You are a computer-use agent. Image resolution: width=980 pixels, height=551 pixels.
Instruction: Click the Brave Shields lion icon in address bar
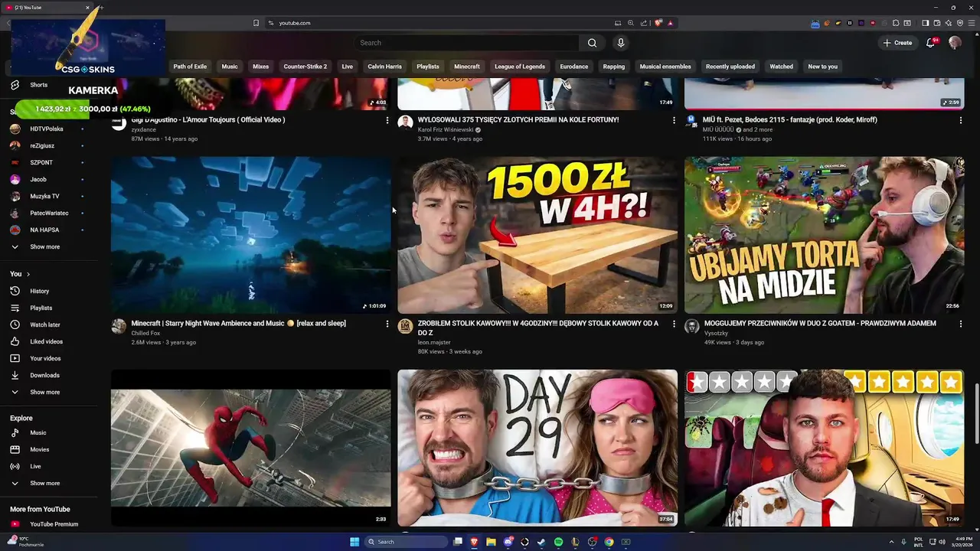pyautogui.click(x=658, y=23)
